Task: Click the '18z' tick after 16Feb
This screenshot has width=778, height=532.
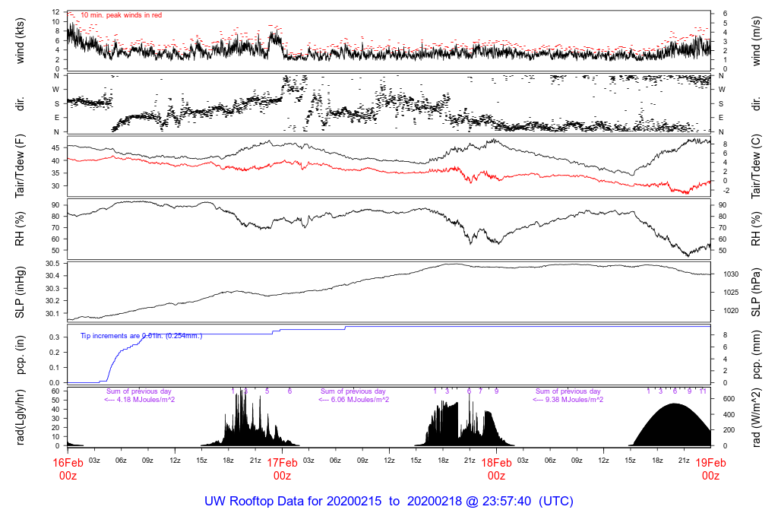Action: [228, 461]
